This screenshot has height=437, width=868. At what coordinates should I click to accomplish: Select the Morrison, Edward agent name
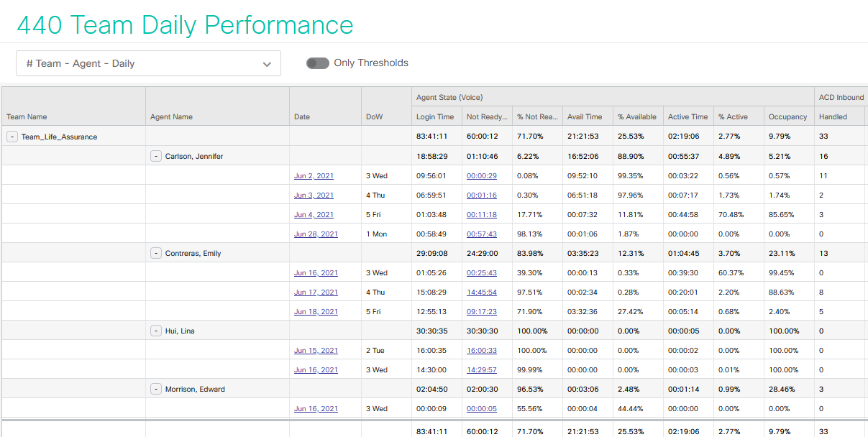coord(195,389)
